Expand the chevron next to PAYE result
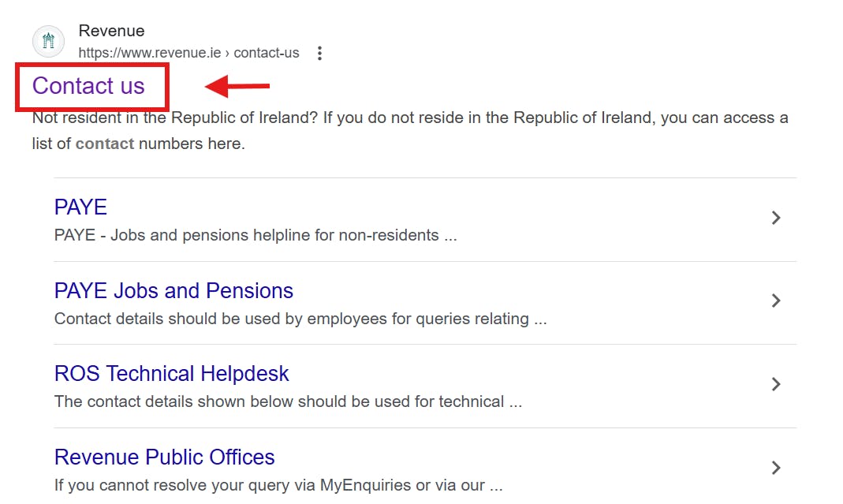The height and width of the screenshot is (504, 843). [x=776, y=218]
